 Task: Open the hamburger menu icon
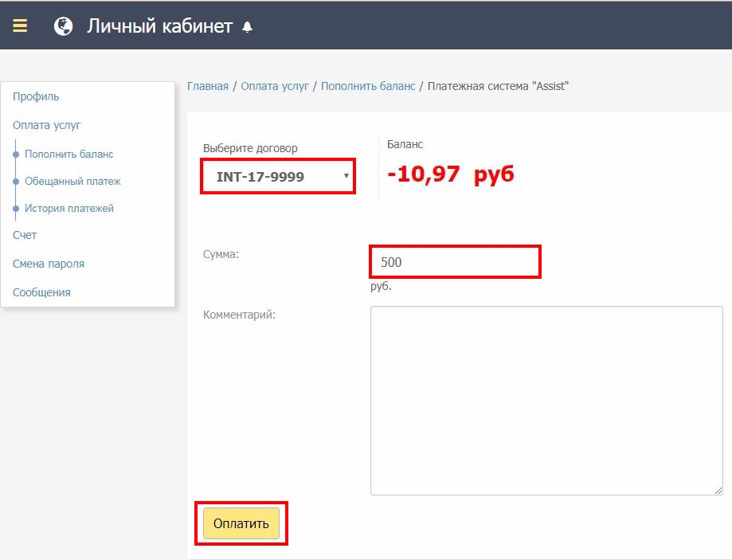click(20, 25)
